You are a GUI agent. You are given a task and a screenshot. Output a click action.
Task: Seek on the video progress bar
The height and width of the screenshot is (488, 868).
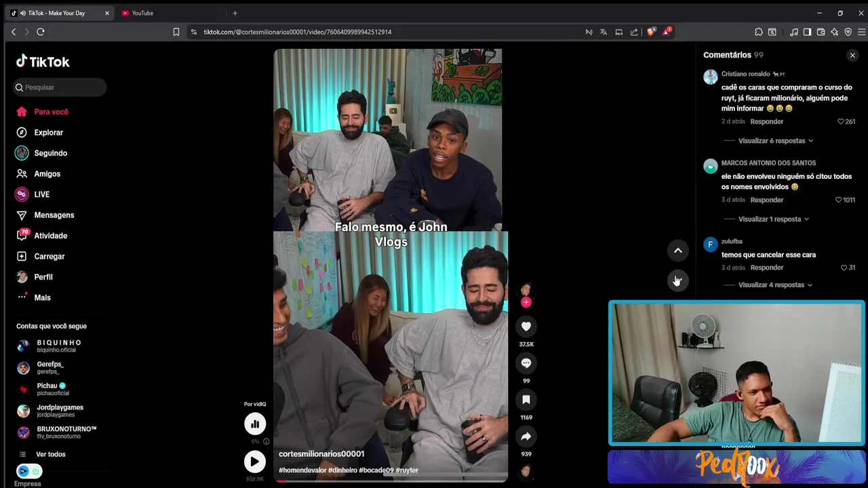[390, 481]
